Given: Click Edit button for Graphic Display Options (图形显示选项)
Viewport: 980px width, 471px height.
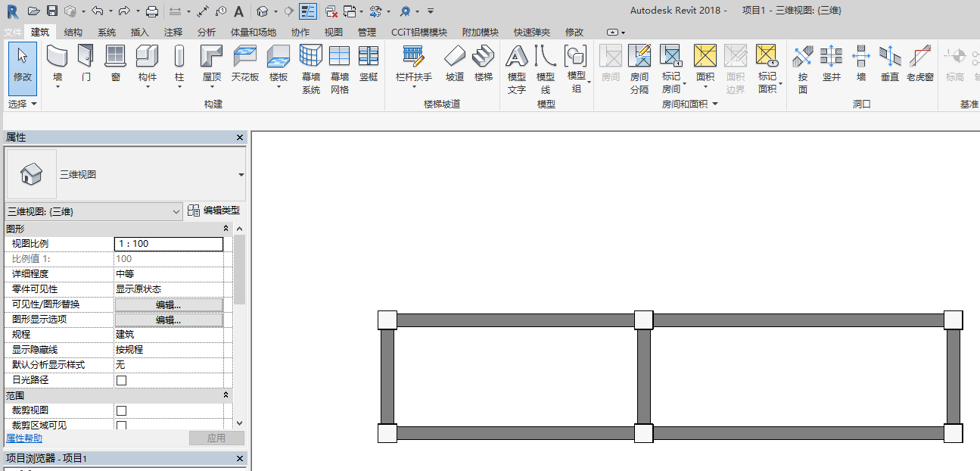Looking at the screenshot, I should [x=169, y=320].
